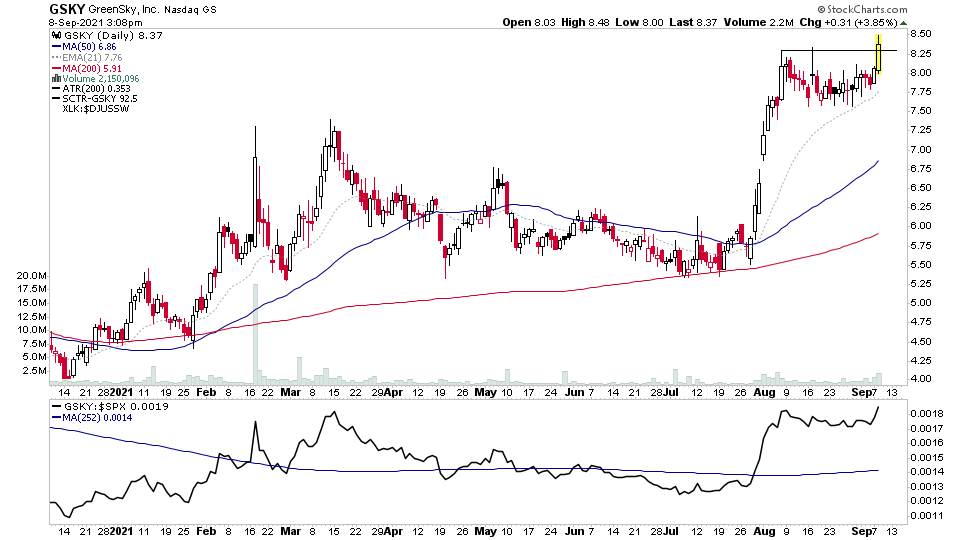Click the black horizontal resistance line near 8.25

[x=839, y=50]
